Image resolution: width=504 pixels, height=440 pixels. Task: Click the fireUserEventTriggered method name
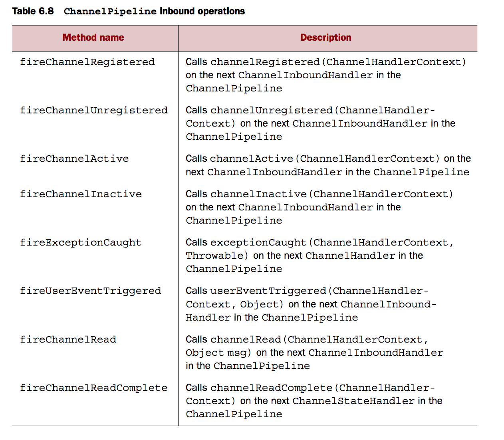pos(91,291)
